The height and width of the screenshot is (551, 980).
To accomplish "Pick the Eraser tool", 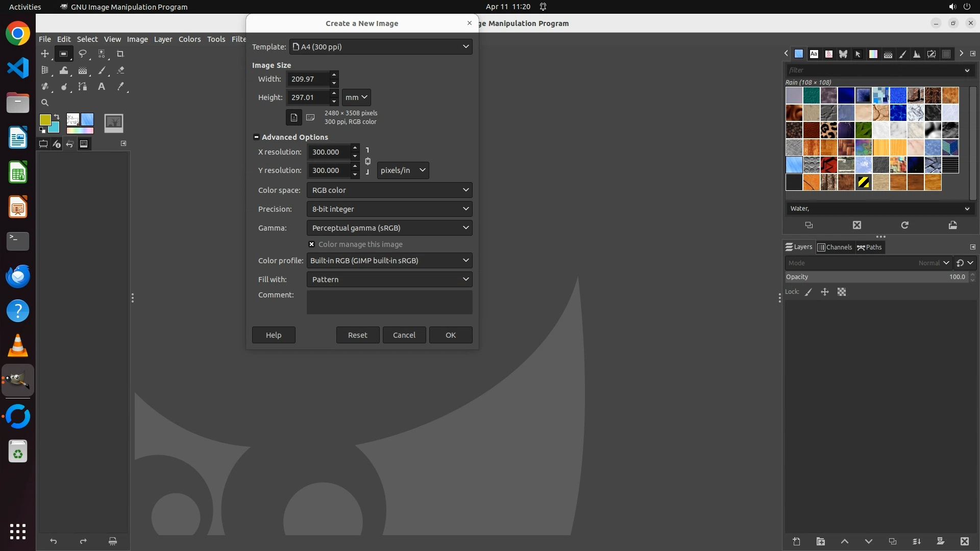I will pyautogui.click(x=120, y=70).
